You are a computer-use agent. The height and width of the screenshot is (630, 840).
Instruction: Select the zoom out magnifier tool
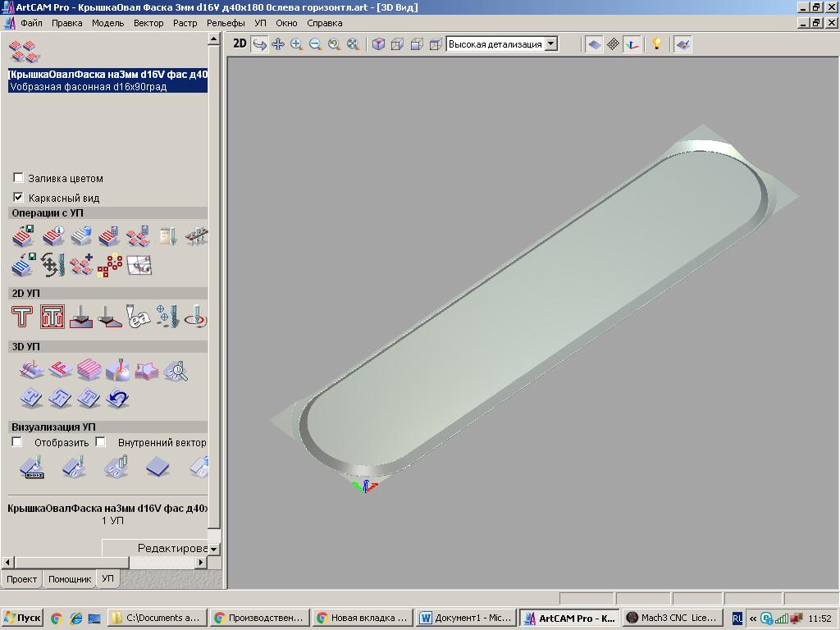(x=316, y=44)
